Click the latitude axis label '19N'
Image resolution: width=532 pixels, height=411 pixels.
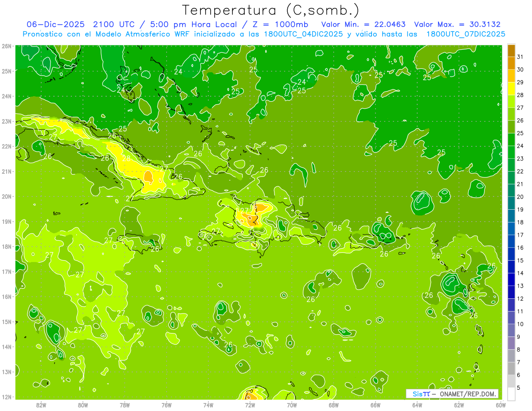click(6, 222)
